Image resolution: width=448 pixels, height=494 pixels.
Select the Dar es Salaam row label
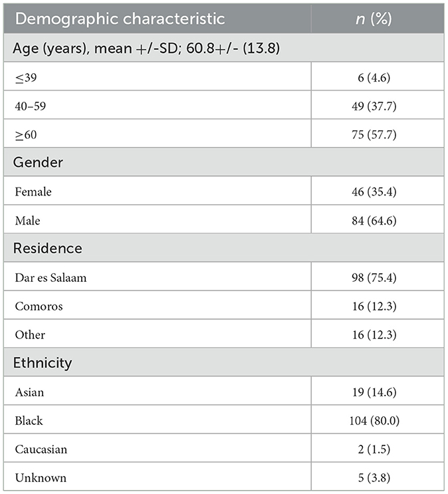(x=51, y=277)
